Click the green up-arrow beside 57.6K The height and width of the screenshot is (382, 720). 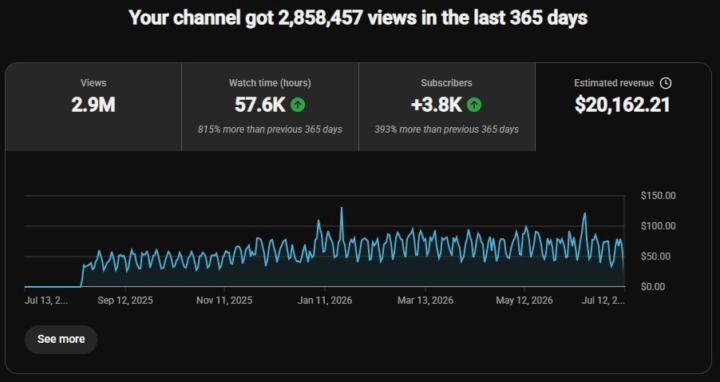click(x=298, y=105)
